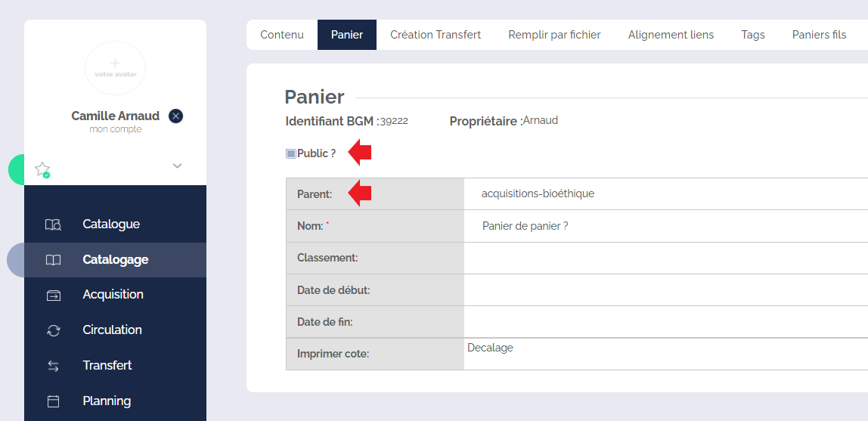
Task: Click the Catalogue book-search icon
Action: coord(53,224)
